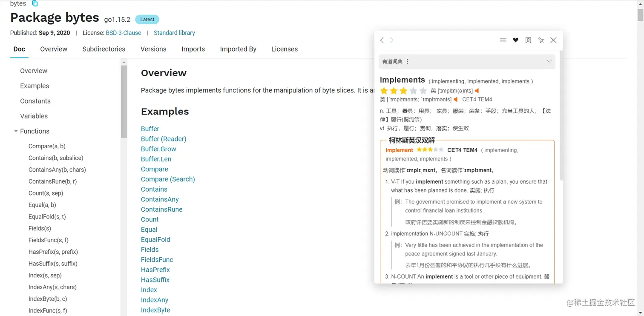Screen dimensions: 644x316
Task: Open the Count example link
Action: tap(150, 219)
